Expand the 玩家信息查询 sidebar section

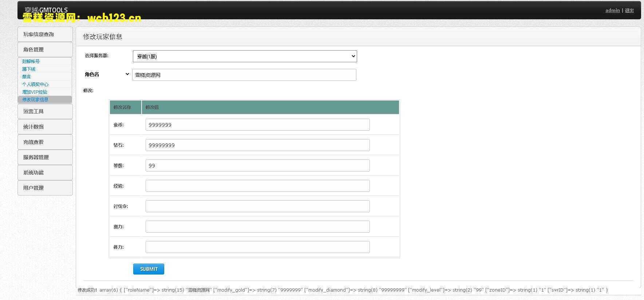pyautogui.click(x=45, y=34)
